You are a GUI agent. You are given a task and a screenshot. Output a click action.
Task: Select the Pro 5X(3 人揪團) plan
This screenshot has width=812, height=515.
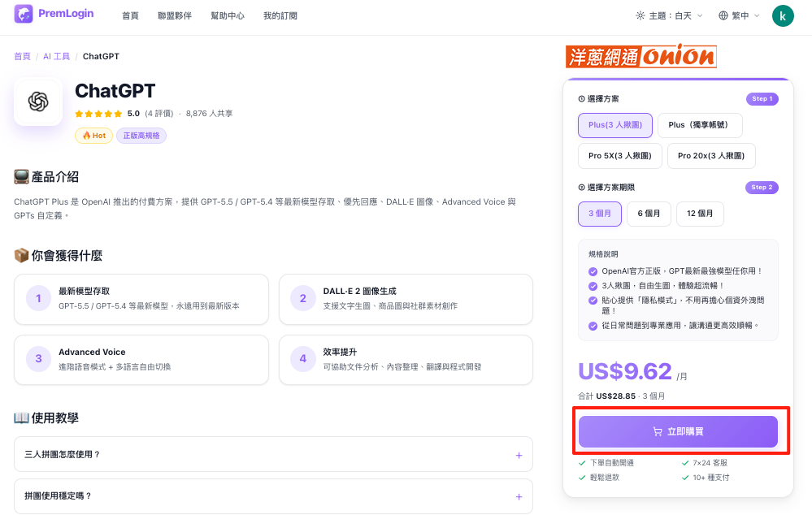620,156
